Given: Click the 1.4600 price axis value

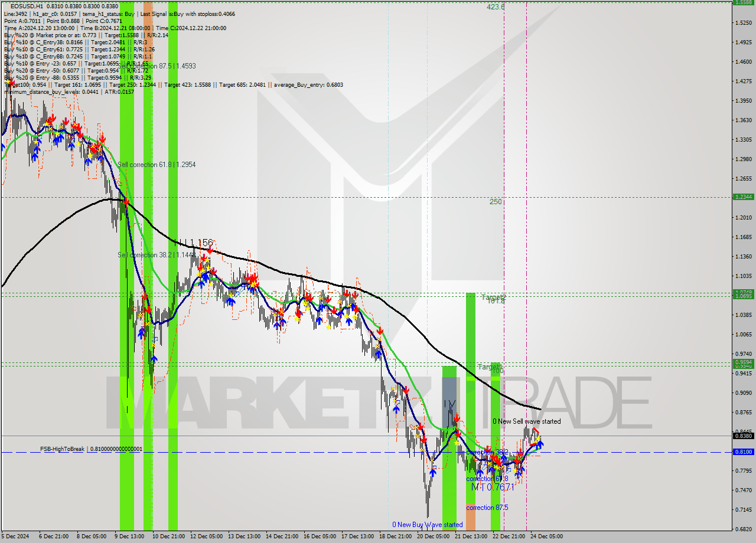Looking at the screenshot, I should tap(742, 61).
